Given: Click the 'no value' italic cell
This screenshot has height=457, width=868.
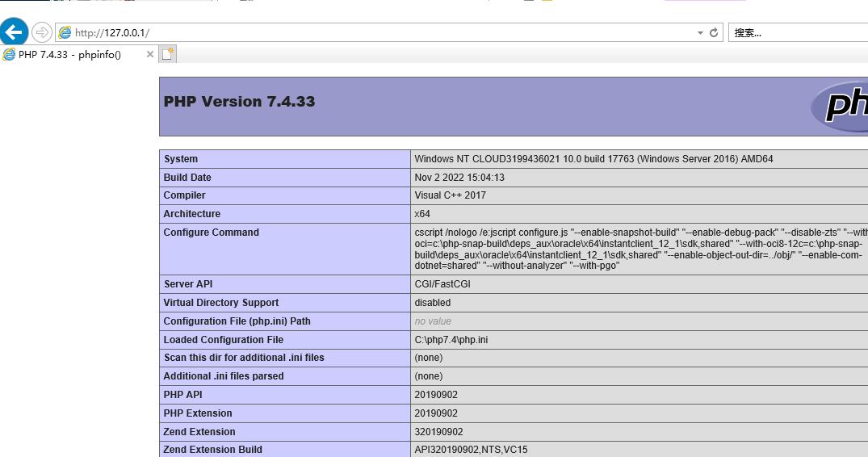Looking at the screenshot, I should (x=433, y=321).
